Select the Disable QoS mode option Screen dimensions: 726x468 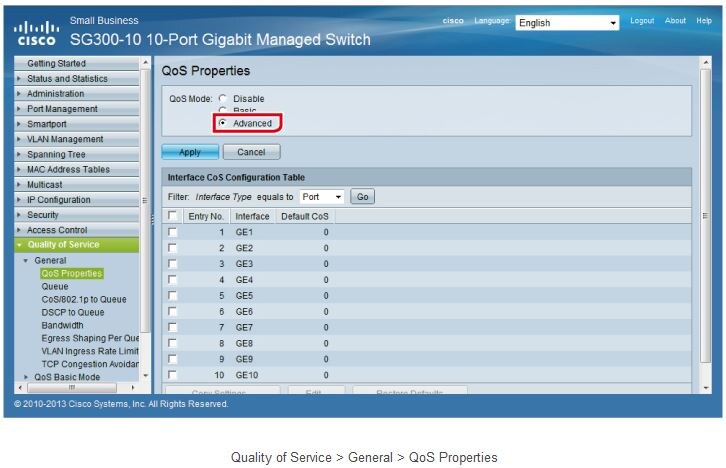coord(222,99)
